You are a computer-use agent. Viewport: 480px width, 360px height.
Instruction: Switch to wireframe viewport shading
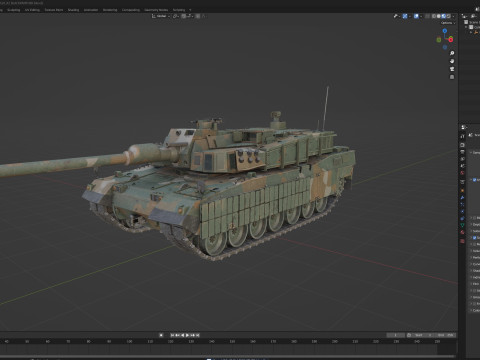pyautogui.click(x=434, y=16)
